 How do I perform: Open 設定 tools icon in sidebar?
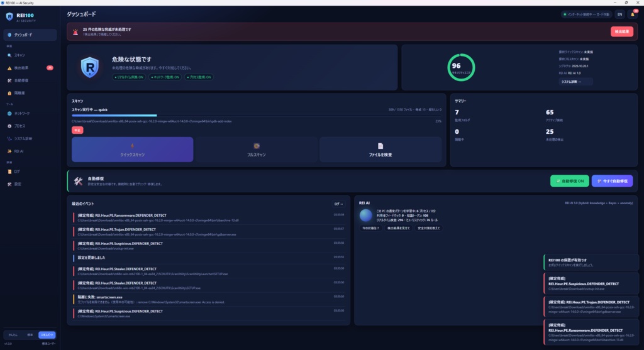(x=9, y=184)
